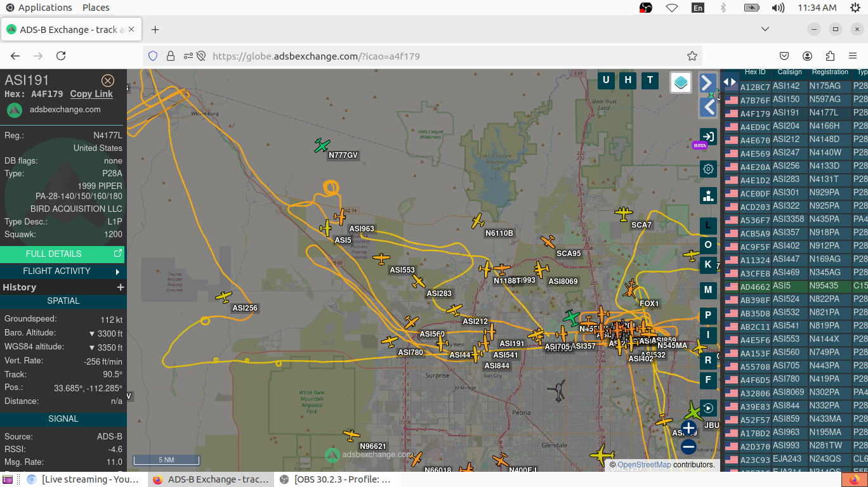This screenshot has width=868, height=487.
Task: Select the N96621 aircraft icon
Action: pos(351,435)
